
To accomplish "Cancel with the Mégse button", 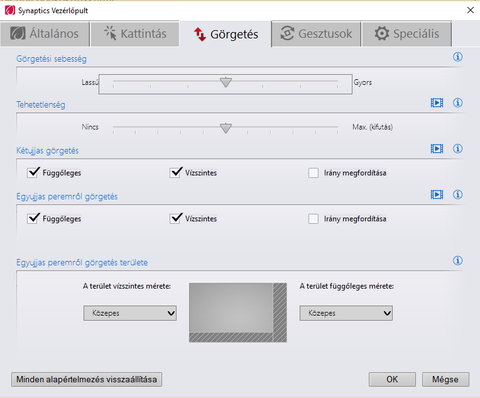I will click(445, 379).
